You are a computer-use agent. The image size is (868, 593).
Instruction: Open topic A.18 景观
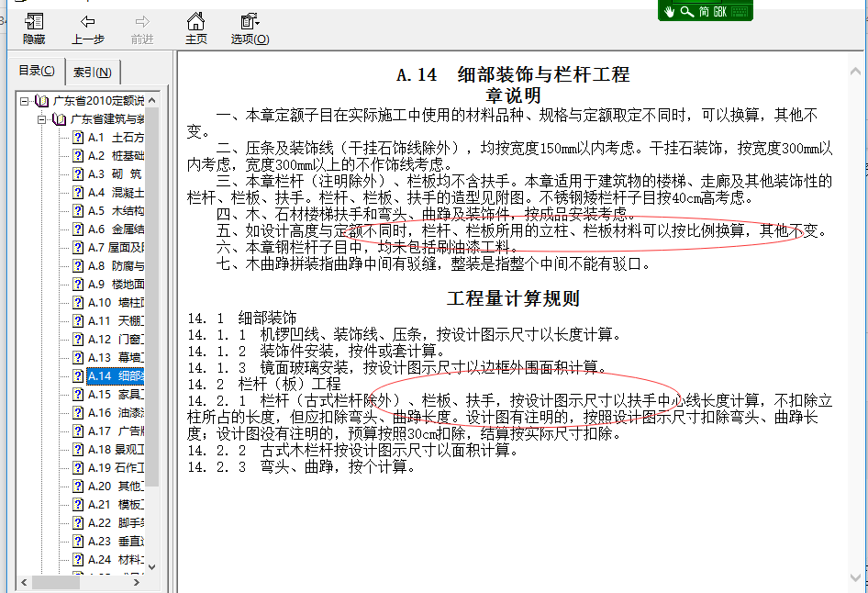point(116,449)
